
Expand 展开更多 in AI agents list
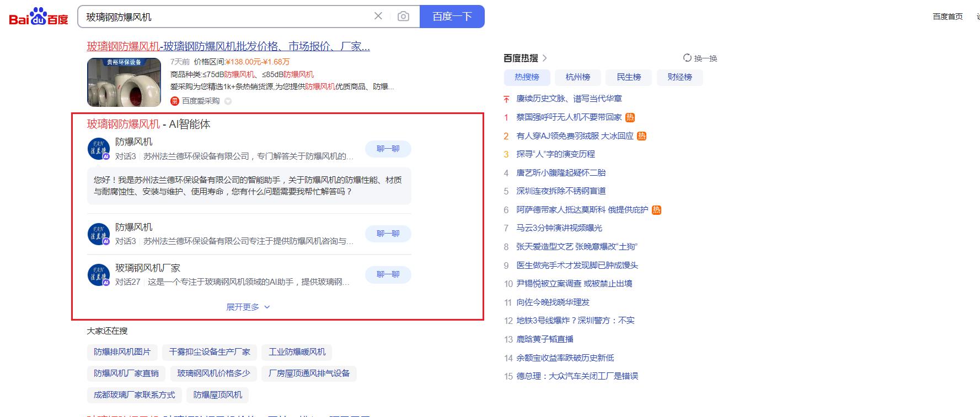click(x=248, y=307)
